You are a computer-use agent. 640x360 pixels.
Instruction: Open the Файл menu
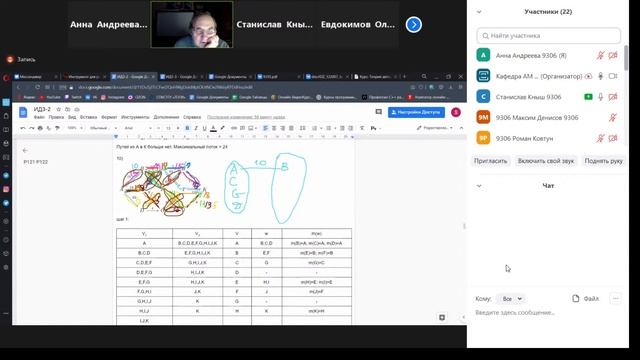point(39,117)
